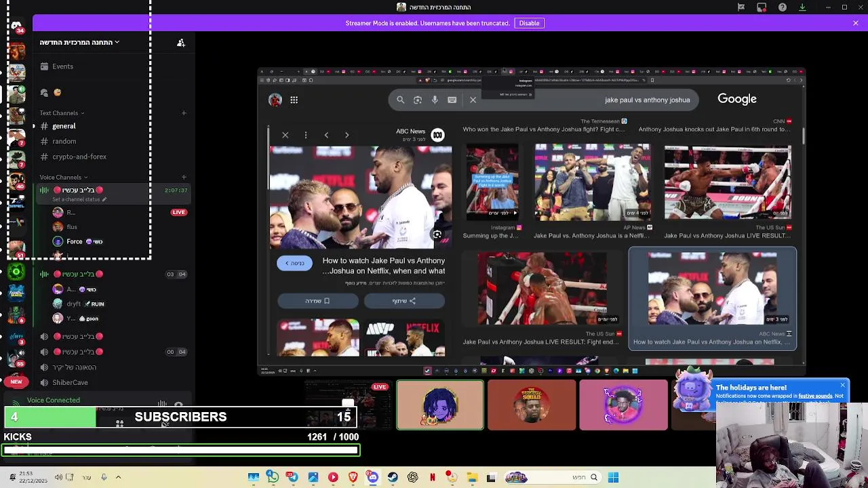This screenshot has height=488, width=868.
Task: Click the share button in image preview
Action: tap(404, 301)
